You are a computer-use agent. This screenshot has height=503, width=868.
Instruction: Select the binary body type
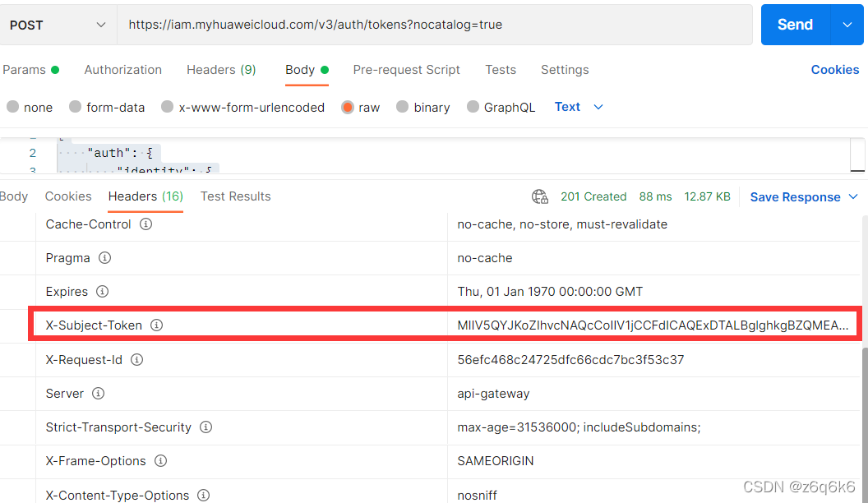coord(403,107)
